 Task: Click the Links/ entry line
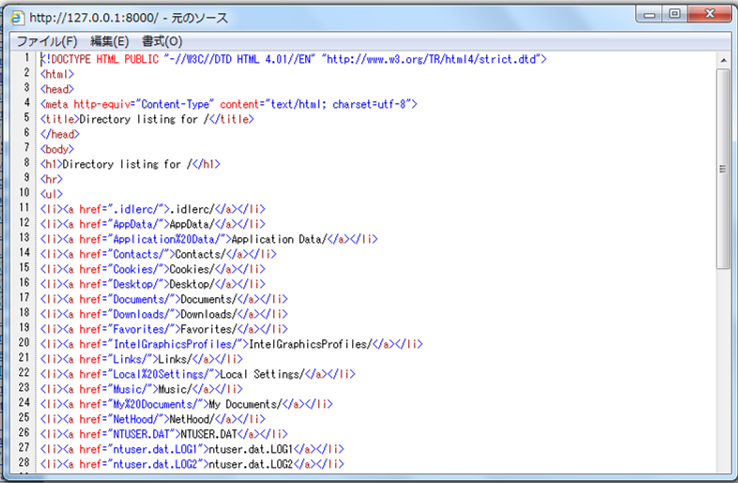[x=141, y=360]
